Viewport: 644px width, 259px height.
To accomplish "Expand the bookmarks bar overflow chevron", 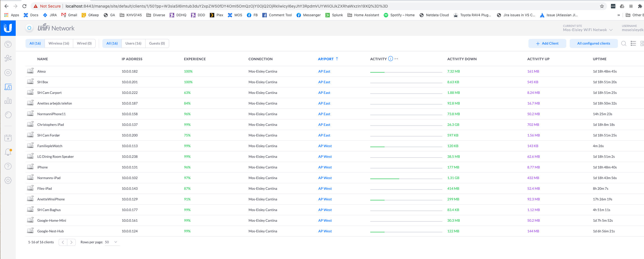I will point(618,15).
